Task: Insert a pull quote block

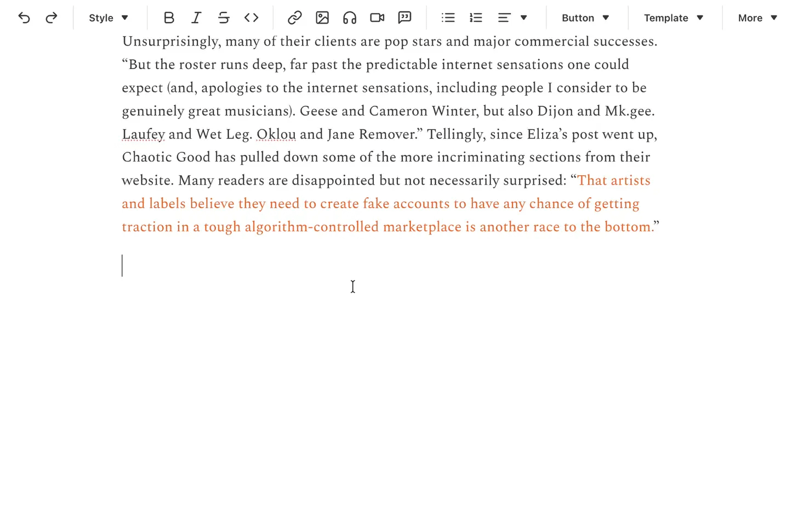Action: pyautogui.click(x=404, y=18)
